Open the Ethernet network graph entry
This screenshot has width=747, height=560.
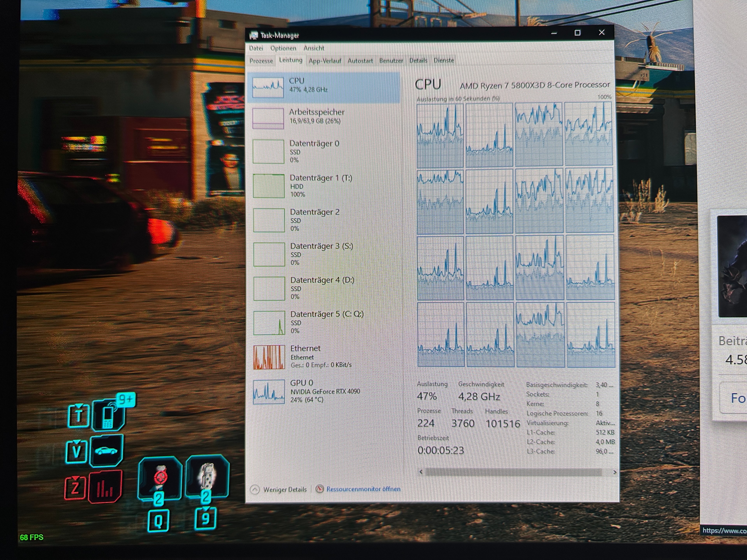(x=269, y=357)
